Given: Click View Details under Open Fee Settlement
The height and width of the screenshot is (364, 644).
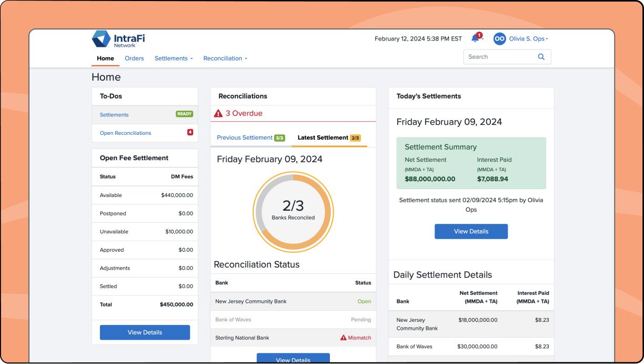Looking at the screenshot, I should [145, 332].
